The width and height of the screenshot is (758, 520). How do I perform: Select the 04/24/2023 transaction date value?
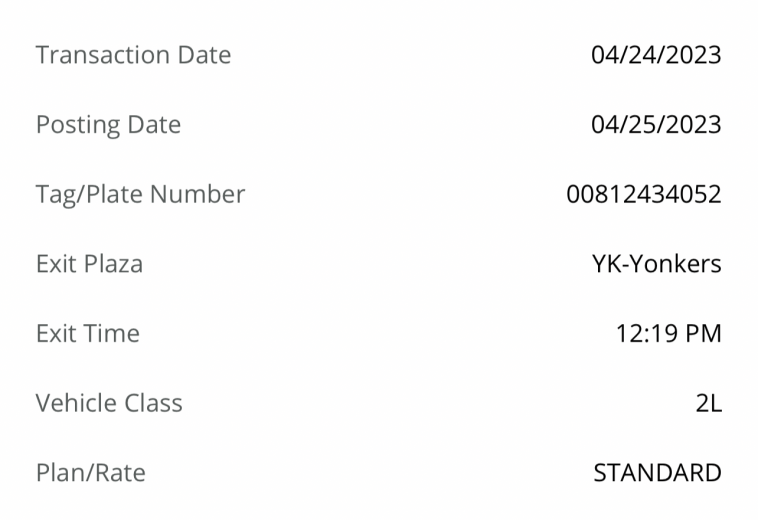[656, 55]
